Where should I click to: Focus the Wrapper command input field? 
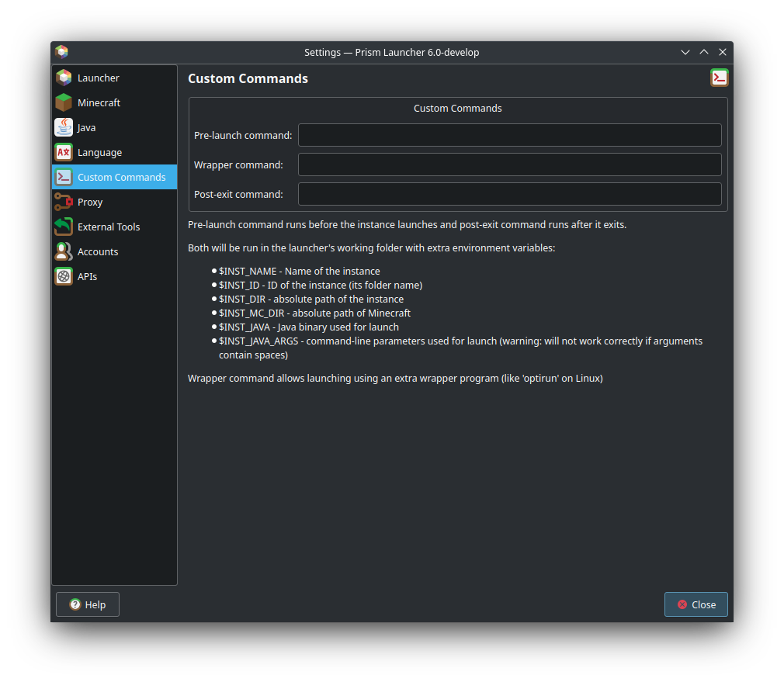[509, 164]
